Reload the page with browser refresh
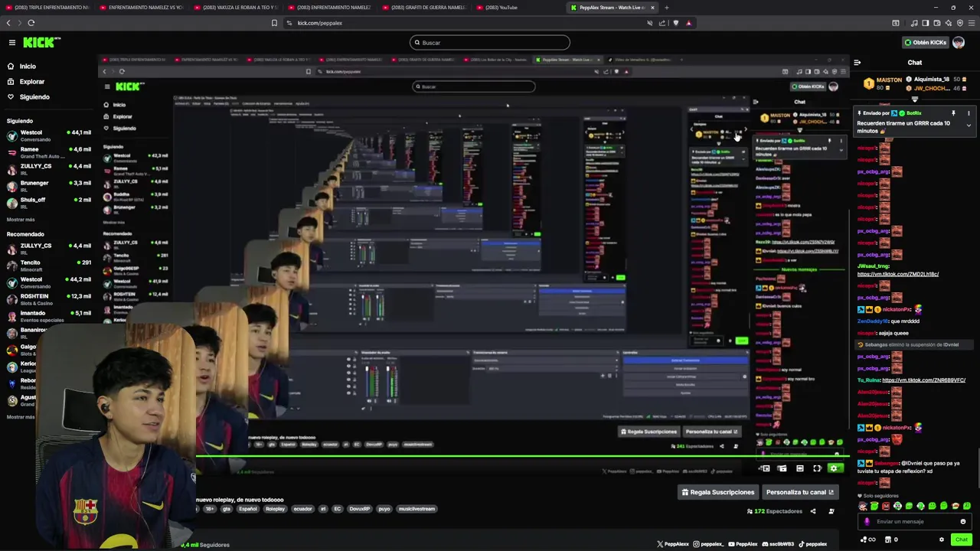The width and height of the screenshot is (980, 551). (31, 23)
